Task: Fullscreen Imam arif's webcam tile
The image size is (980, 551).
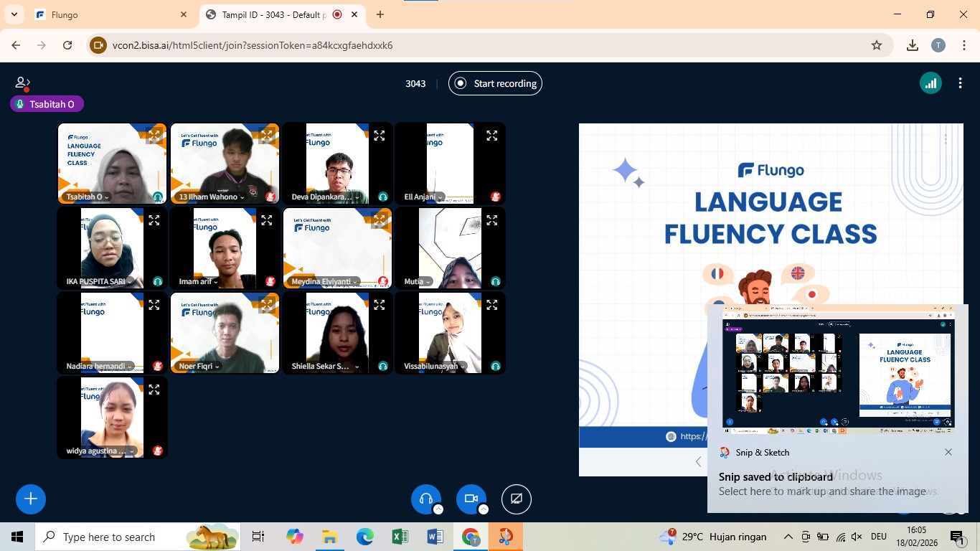Action: pyautogui.click(x=267, y=220)
